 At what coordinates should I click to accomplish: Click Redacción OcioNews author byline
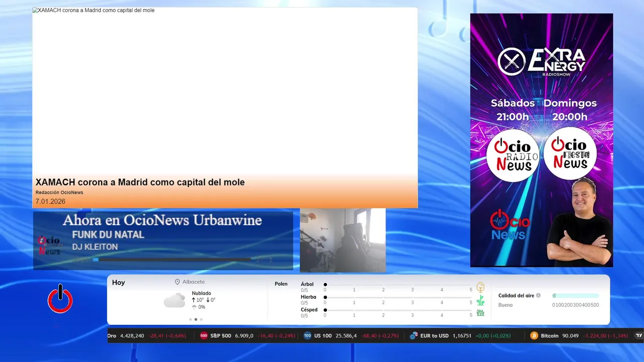pyautogui.click(x=59, y=193)
